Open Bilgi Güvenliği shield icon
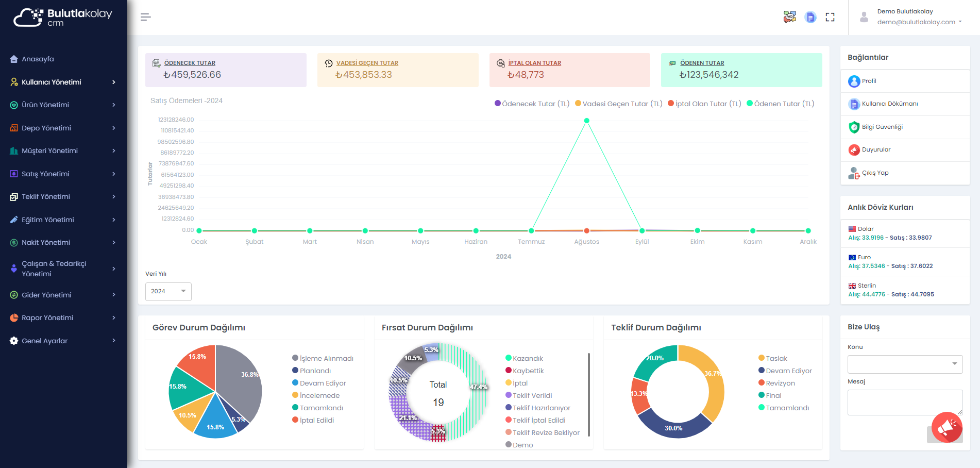 (854, 127)
